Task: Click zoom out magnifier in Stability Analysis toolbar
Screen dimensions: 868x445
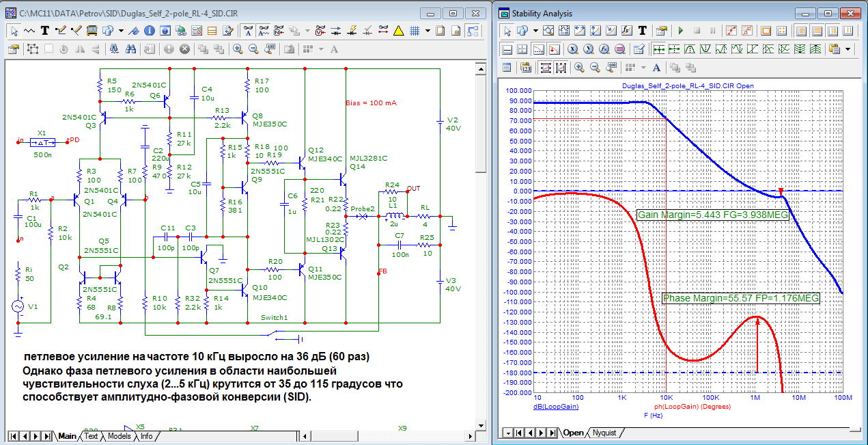Action: pos(596,67)
